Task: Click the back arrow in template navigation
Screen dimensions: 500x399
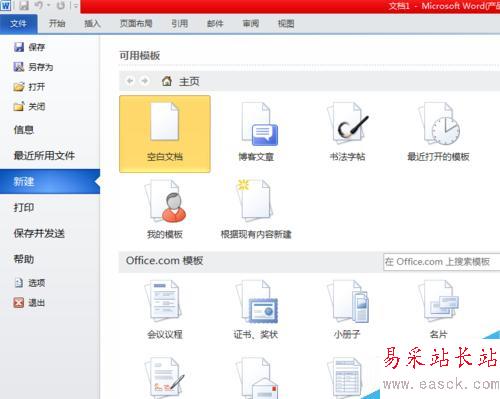Action: tap(130, 81)
